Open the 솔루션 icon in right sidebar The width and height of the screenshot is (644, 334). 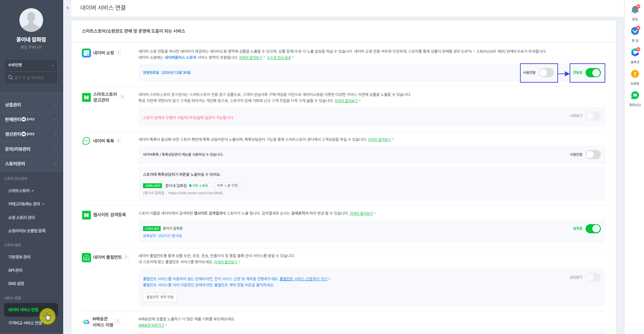click(635, 52)
